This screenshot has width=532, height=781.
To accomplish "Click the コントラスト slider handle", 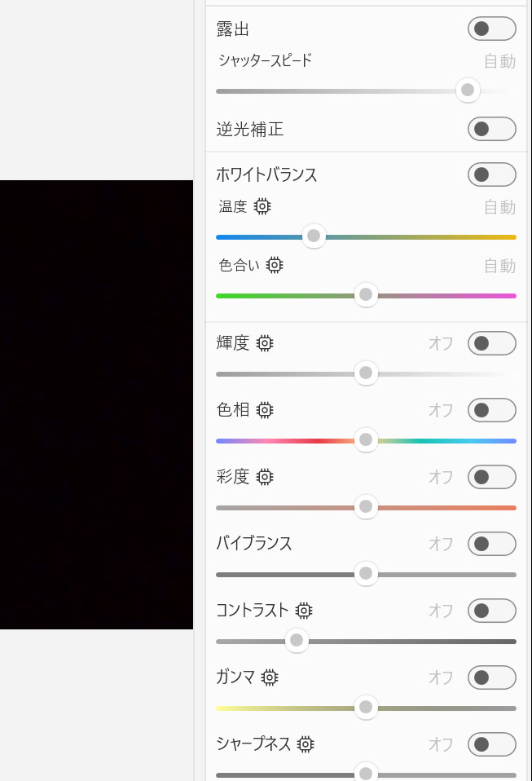I will click(x=297, y=640).
